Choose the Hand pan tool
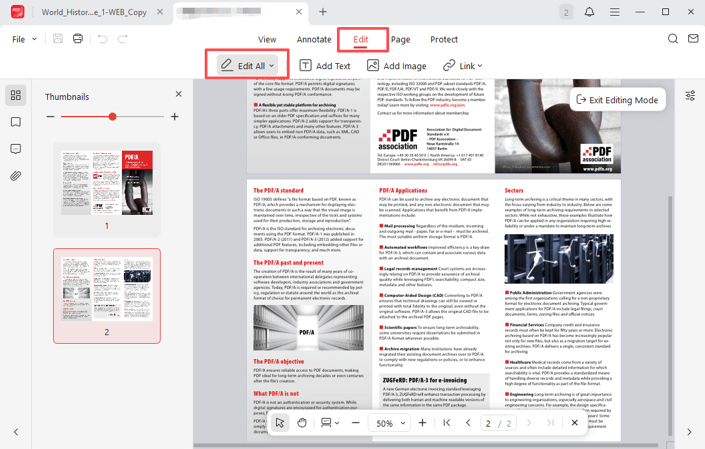Image resolution: width=705 pixels, height=449 pixels. tap(302, 423)
